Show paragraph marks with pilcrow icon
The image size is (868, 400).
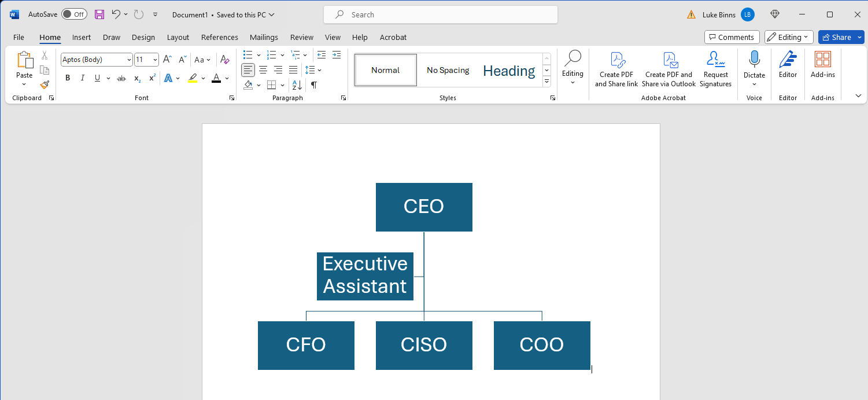click(x=313, y=85)
